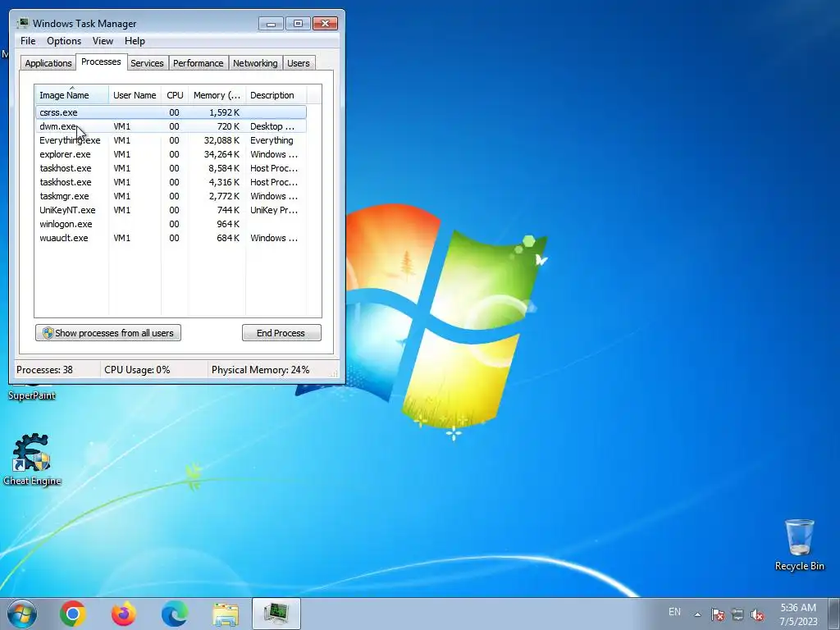Switch to the Services tab
Image resolution: width=840 pixels, height=630 pixels.
(x=147, y=63)
